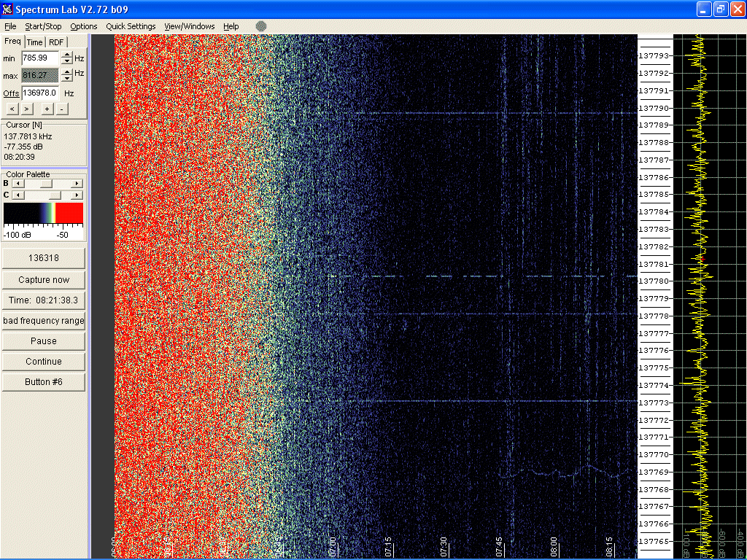Decrease min frequency with down spinner

67,61
